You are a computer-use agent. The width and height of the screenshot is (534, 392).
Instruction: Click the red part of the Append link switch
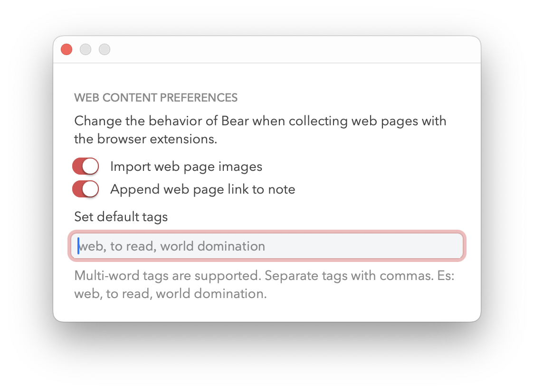pyautogui.click(x=77, y=189)
